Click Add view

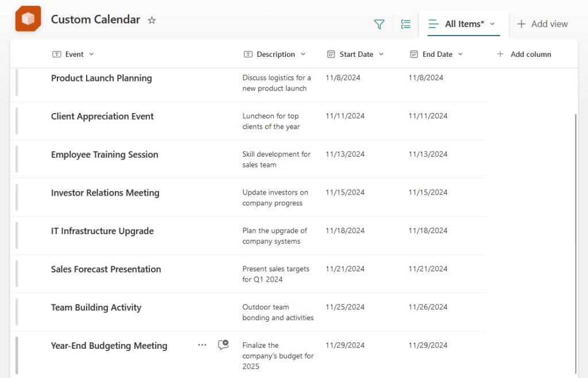(x=542, y=24)
